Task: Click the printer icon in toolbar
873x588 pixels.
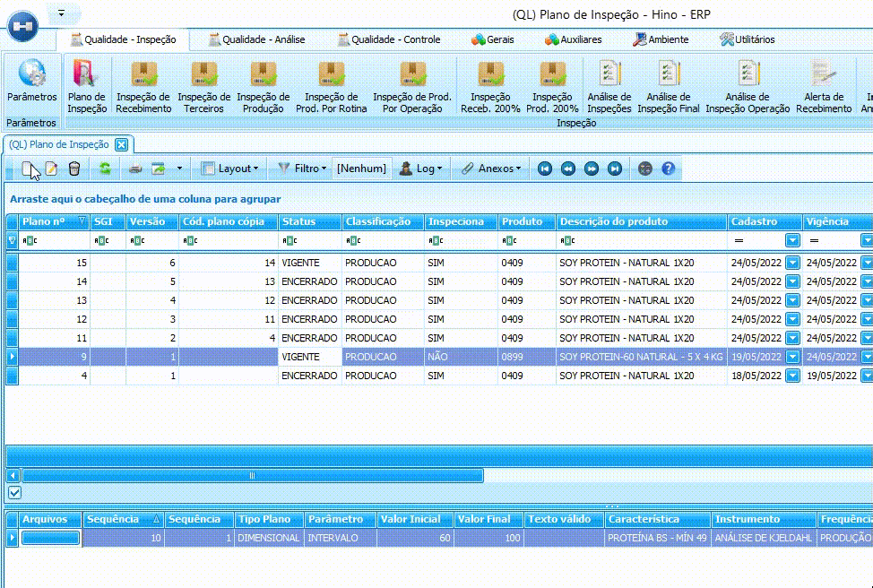Action: (134, 169)
